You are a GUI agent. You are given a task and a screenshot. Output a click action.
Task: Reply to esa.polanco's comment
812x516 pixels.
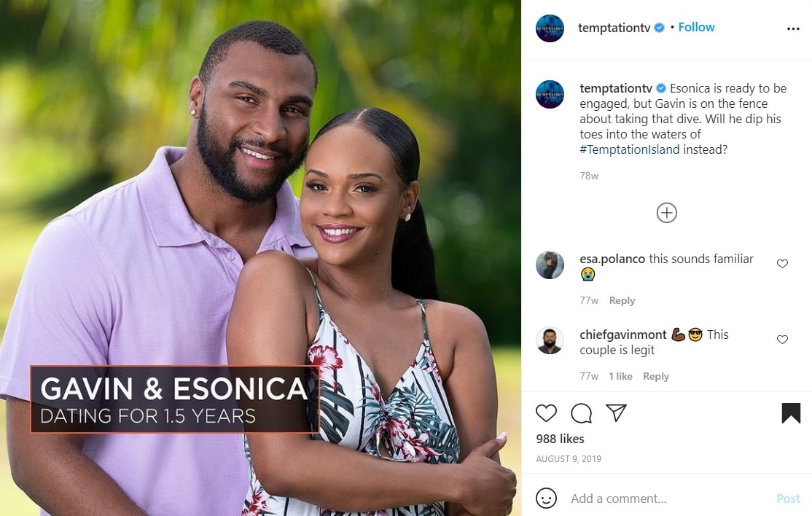click(622, 300)
